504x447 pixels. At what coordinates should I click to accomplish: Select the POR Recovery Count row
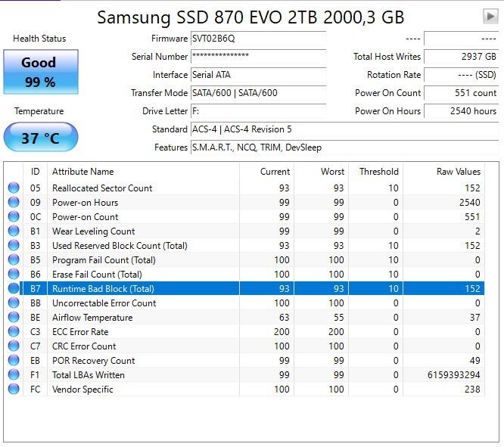244,360
